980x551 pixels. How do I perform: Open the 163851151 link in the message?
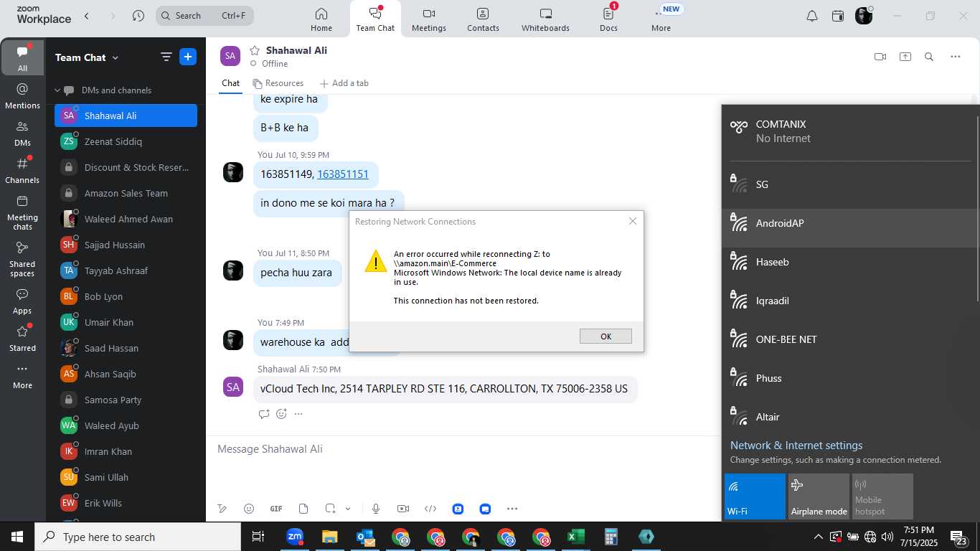[x=343, y=174]
